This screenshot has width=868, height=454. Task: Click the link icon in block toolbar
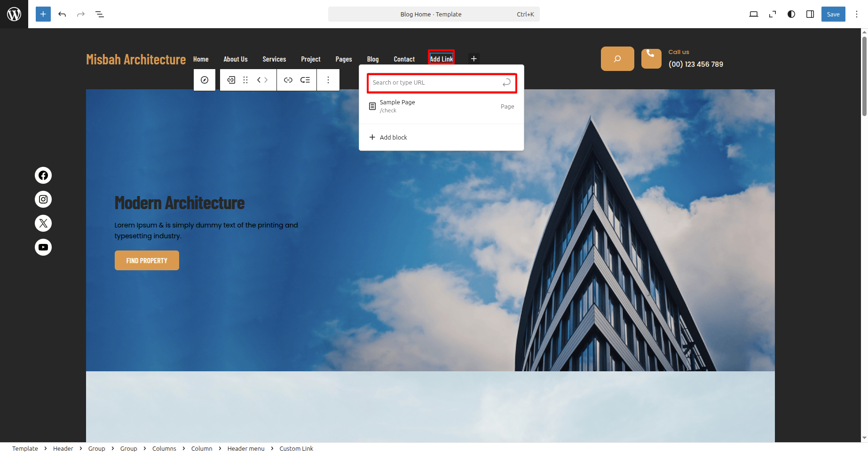click(288, 80)
